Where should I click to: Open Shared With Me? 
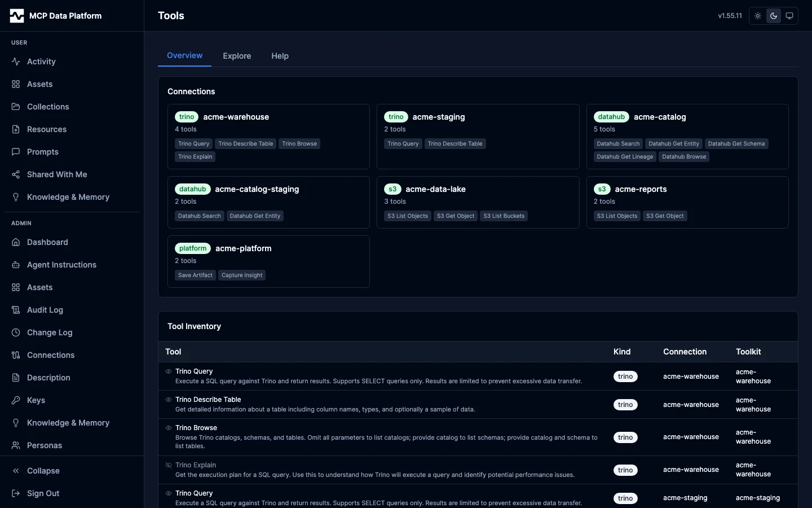click(56, 174)
